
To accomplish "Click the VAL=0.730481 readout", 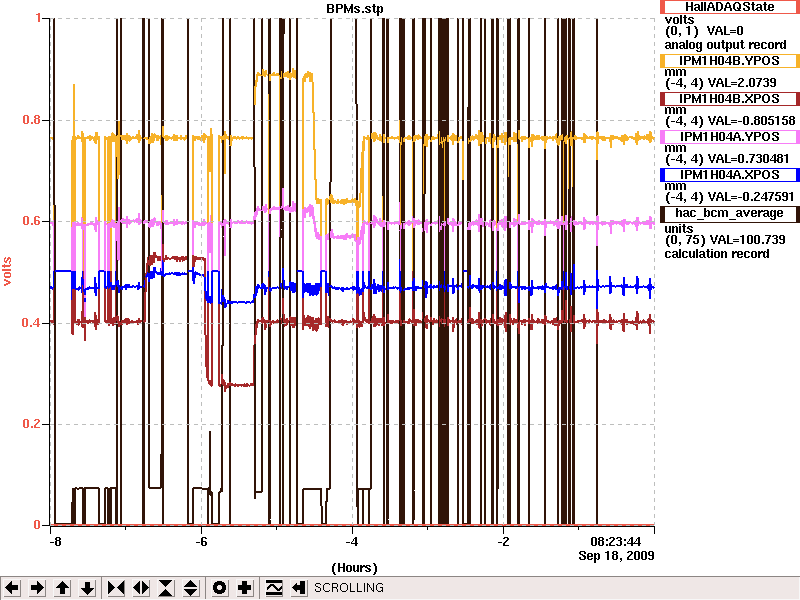I will pos(747,159).
